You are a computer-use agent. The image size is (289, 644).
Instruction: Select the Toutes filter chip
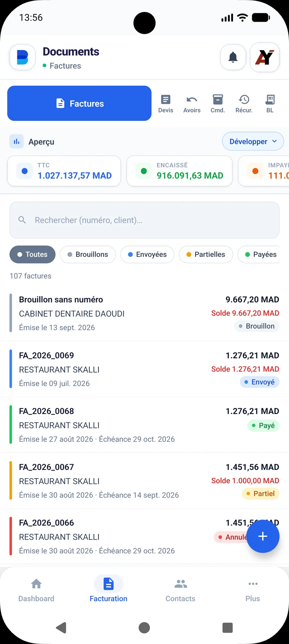pyautogui.click(x=33, y=254)
